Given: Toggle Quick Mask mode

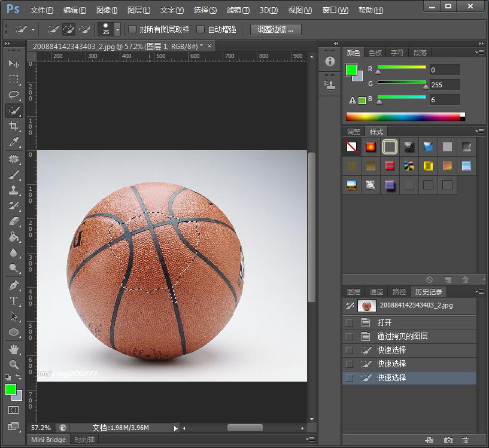Looking at the screenshot, I should (x=13, y=410).
